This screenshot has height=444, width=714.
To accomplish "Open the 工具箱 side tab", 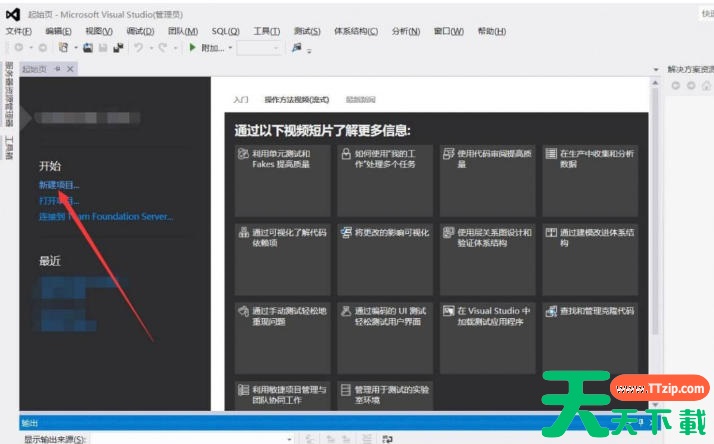I will tap(9, 148).
